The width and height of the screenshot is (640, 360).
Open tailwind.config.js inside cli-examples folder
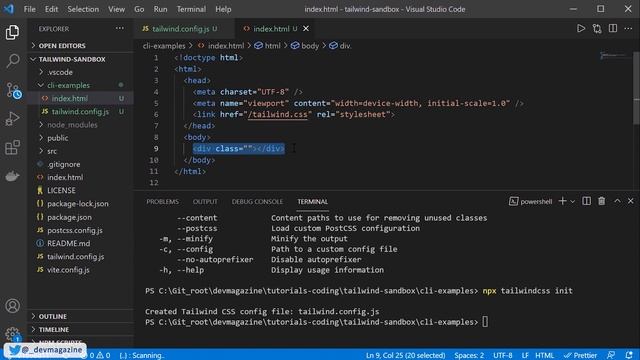click(x=80, y=111)
